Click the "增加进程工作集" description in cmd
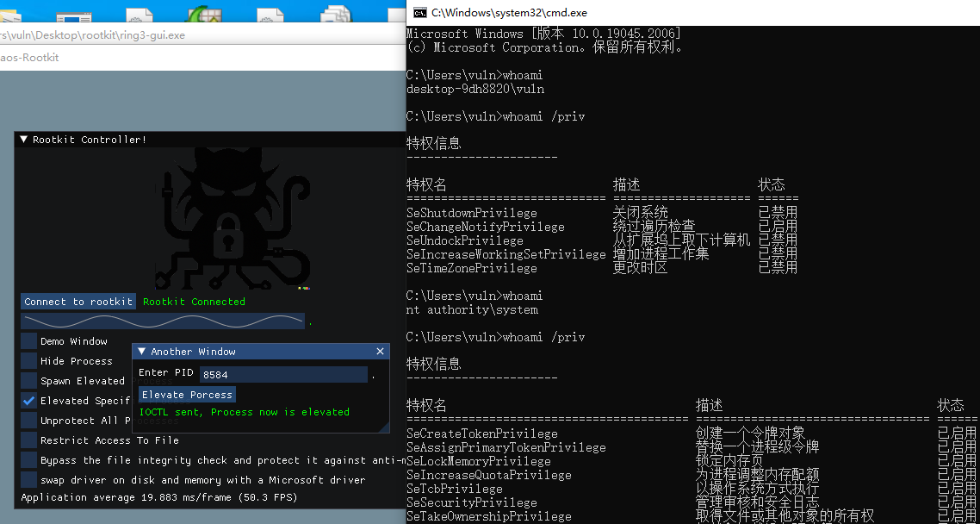The width and height of the screenshot is (980, 524). point(661,254)
